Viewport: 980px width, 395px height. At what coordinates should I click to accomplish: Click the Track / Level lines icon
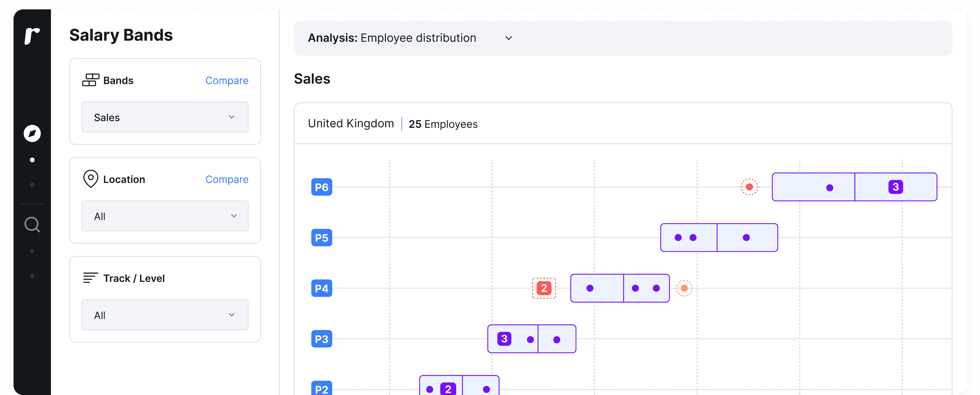coord(91,278)
